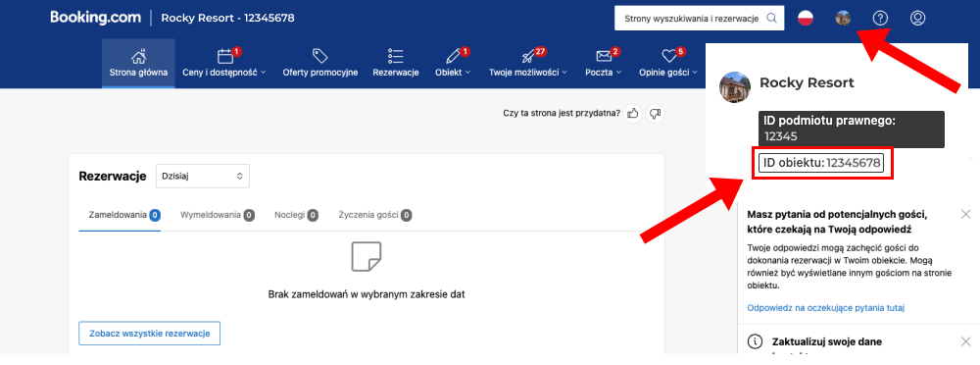Screen dimensions: 980x365
Task: Click the Rocky Resort - 12345678 header title
Action: pyautogui.click(x=227, y=19)
